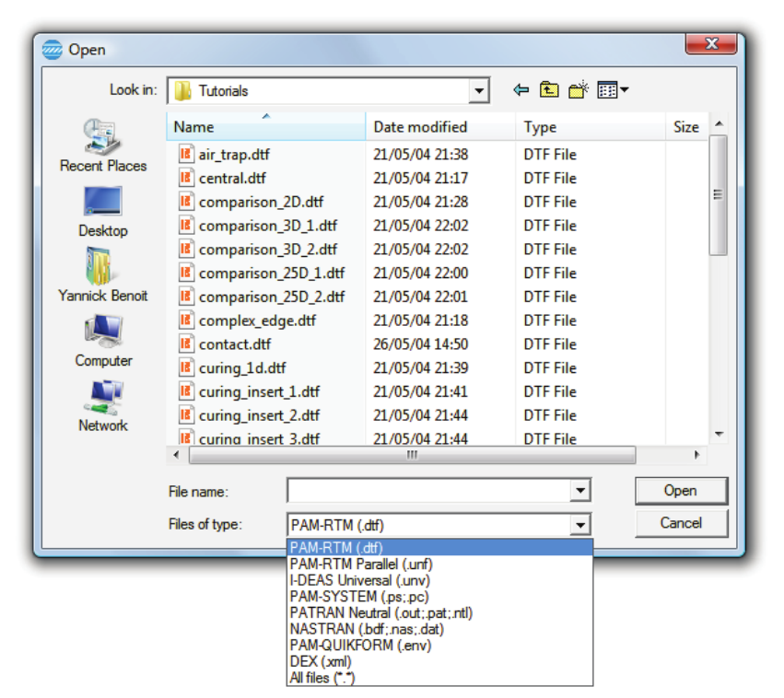This screenshot has width=784, height=698.
Task: Click the vertical scrollbar up arrow
Action: [719, 123]
